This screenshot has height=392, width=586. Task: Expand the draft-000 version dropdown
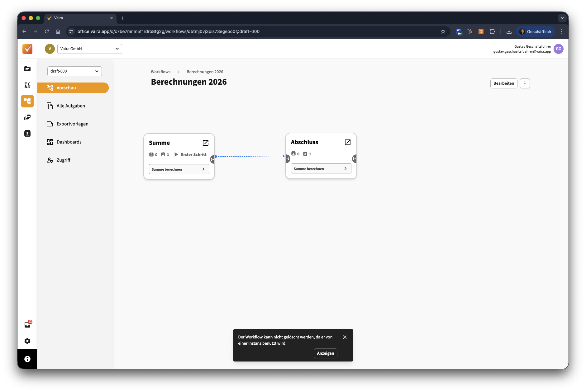click(x=74, y=71)
